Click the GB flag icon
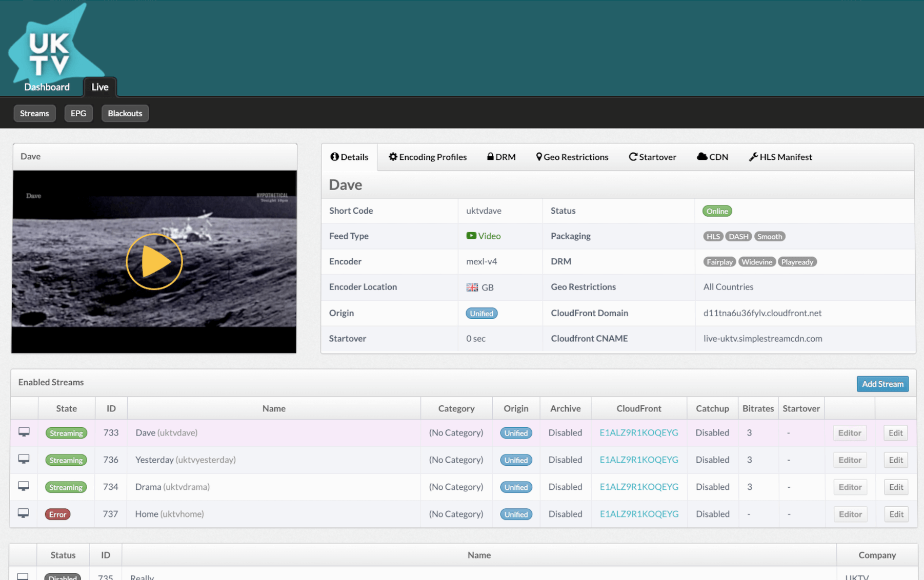The image size is (924, 580). click(x=472, y=287)
